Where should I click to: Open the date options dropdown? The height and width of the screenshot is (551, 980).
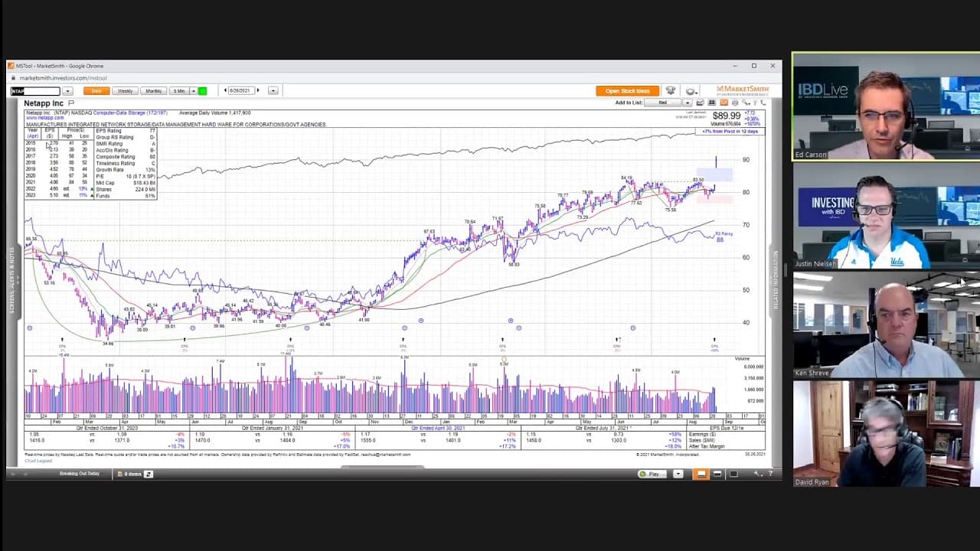[273, 91]
